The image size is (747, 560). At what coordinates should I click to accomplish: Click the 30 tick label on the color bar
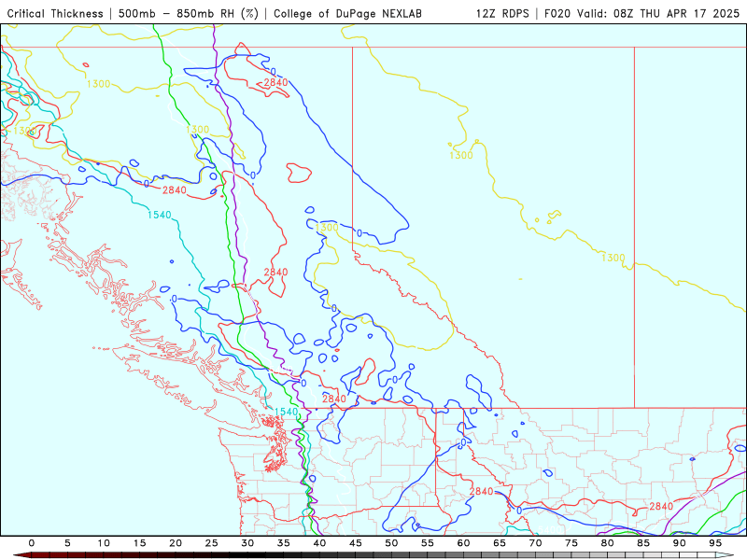(x=247, y=543)
